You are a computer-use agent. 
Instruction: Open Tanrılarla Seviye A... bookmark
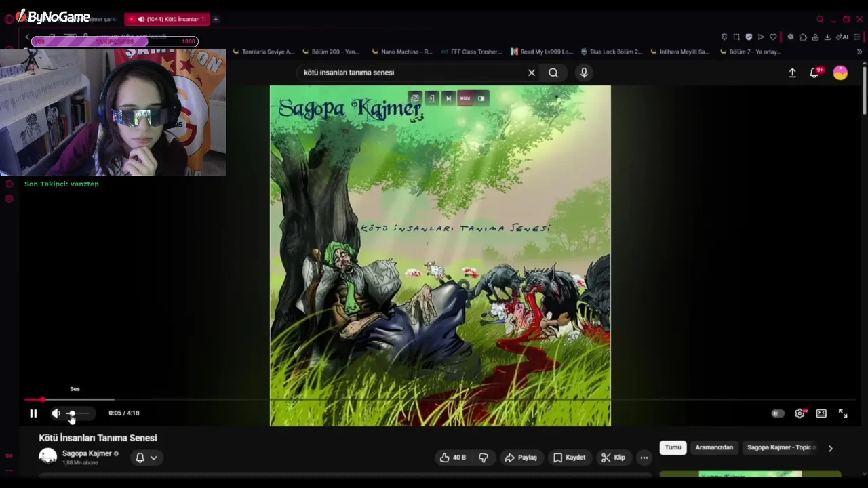tap(263, 52)
